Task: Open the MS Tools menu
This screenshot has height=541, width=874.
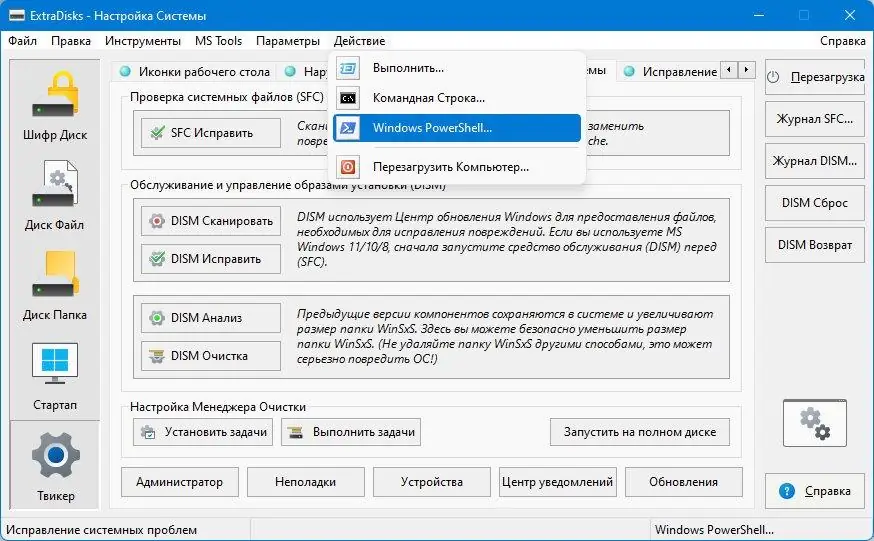Action: point(218,41)
